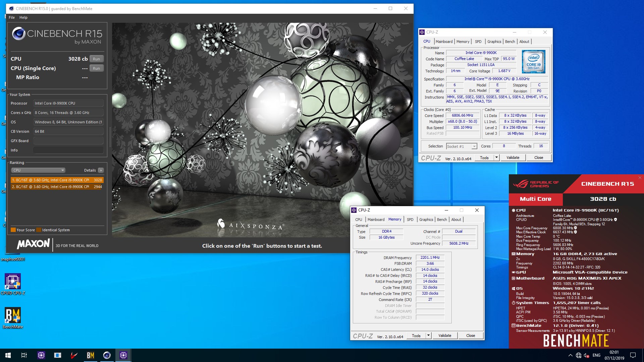Switch to CPU tab in lower CPU-Z window

tap(359, 220)
